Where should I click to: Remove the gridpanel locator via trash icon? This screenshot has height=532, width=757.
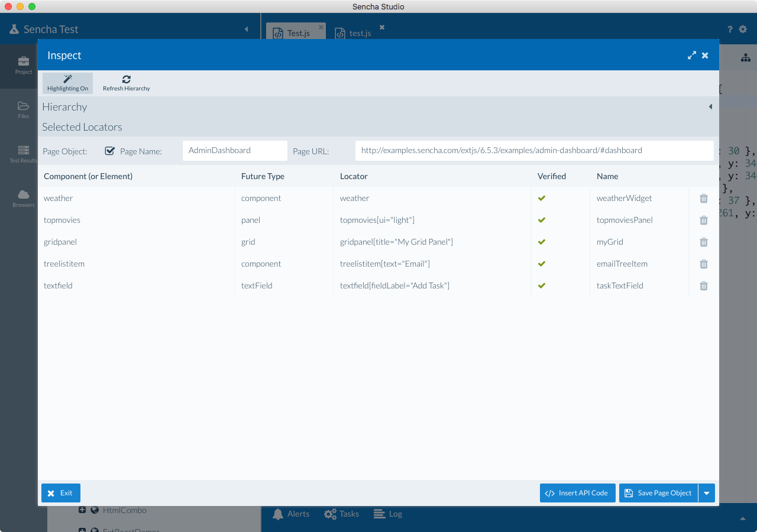pos(703,242)
